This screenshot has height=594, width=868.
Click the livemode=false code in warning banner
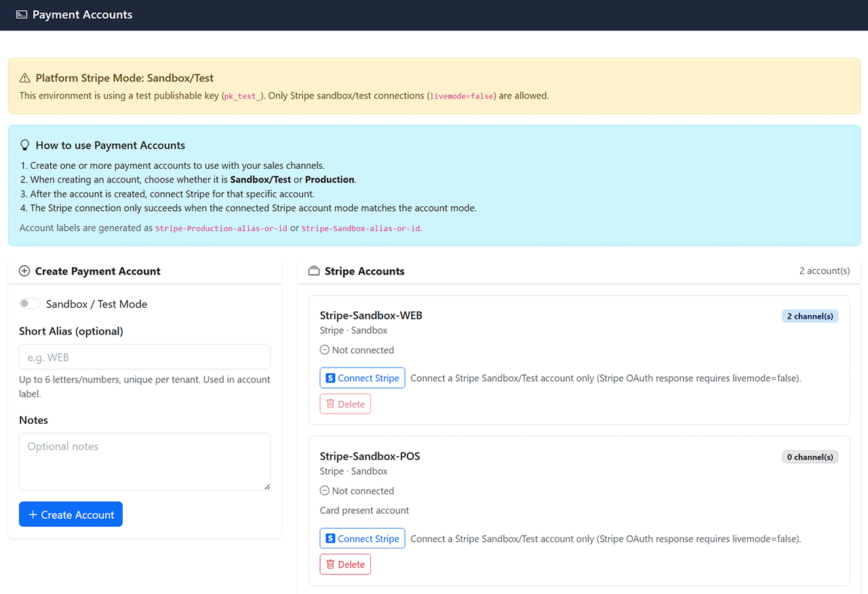coord(460,96)
